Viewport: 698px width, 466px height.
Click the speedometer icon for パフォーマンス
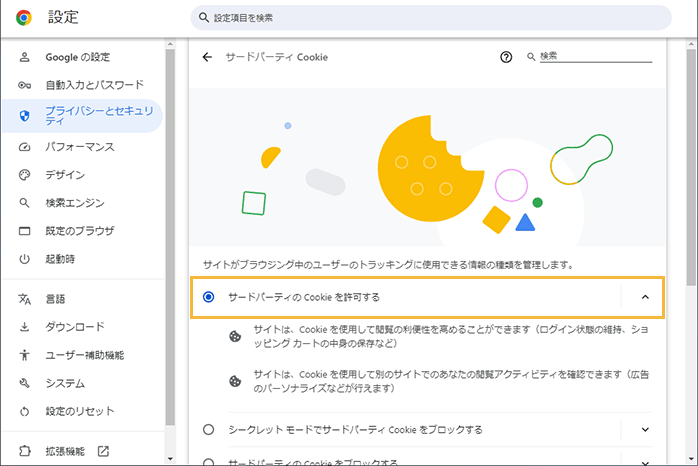pyautogui.click(x=24, y=147)
